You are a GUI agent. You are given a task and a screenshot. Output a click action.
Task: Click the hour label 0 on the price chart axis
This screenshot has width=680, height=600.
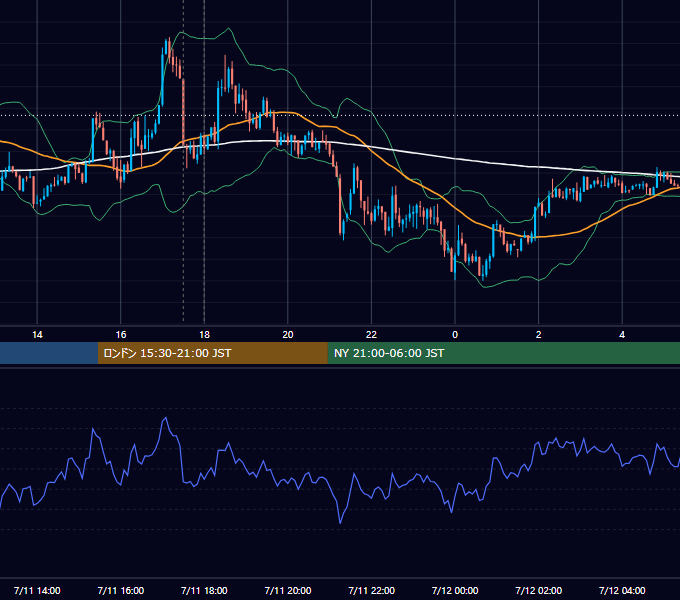455,335
